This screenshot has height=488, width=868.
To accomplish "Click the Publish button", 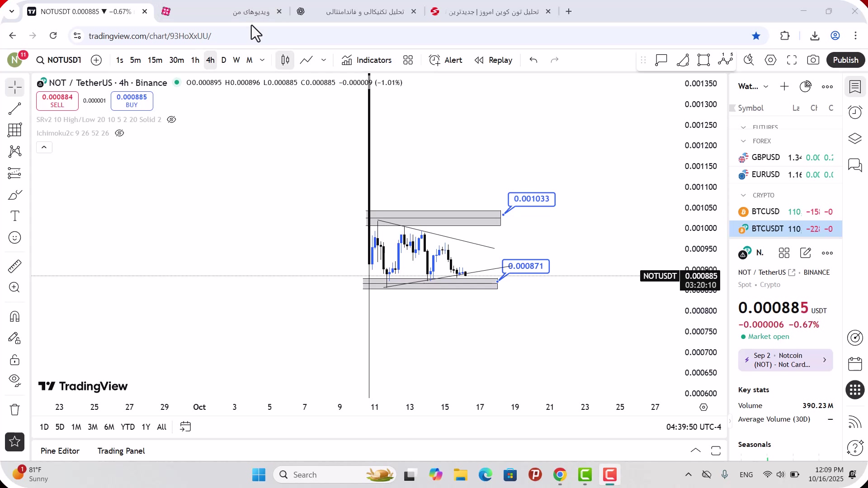I will (845, 60).
